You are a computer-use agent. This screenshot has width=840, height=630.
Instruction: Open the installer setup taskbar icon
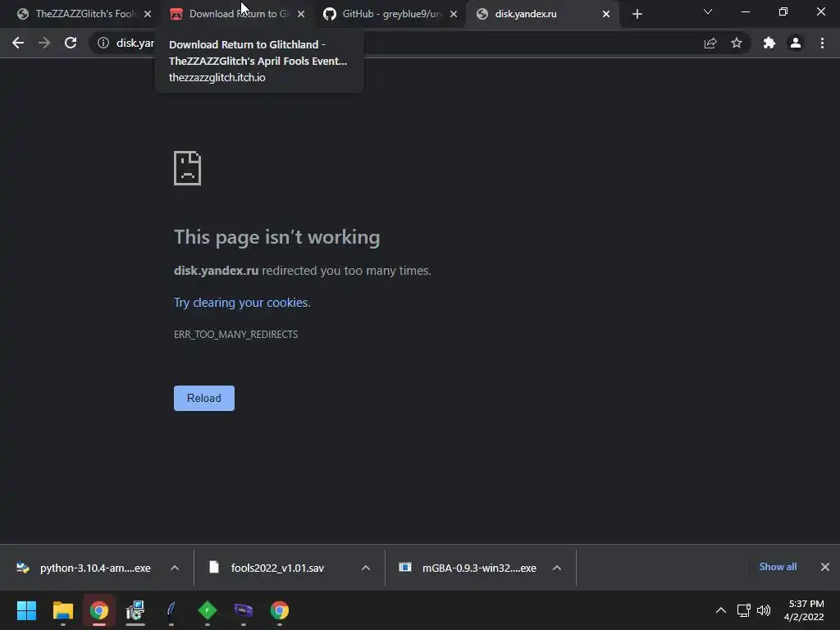tap(135, 610)
